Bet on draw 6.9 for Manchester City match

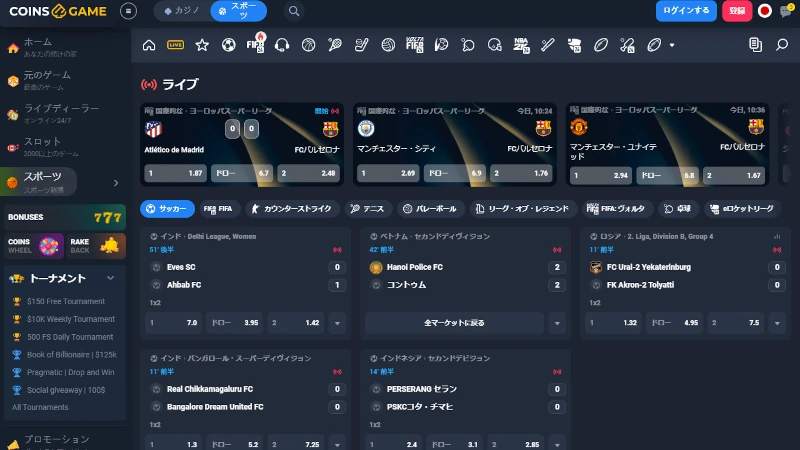pyautogui.click(x=455, y=173)
